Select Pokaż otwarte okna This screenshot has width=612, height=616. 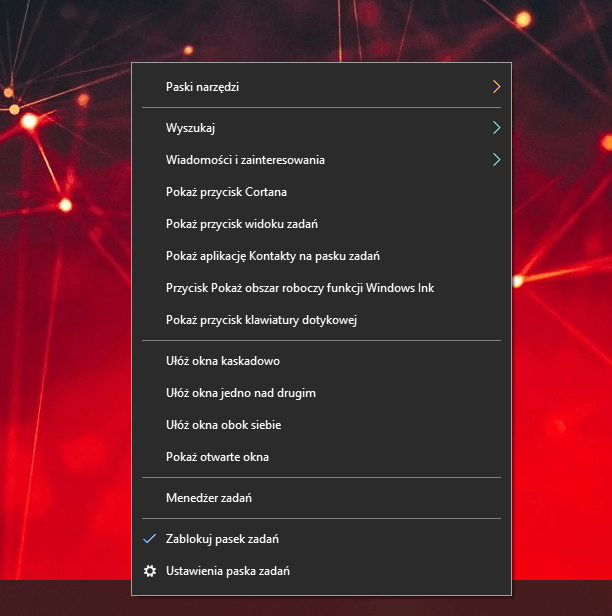pyautogui.click(x=321, y=457)
